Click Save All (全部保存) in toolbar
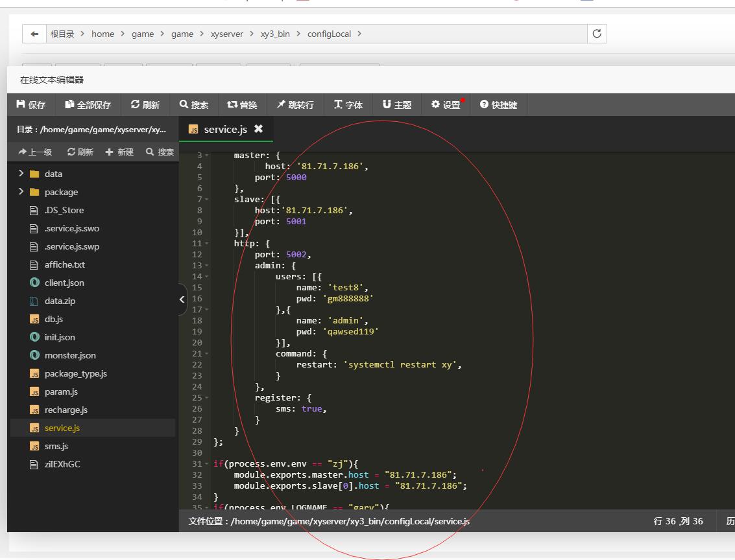The width and height of the screenshot is (735, 560). click(88, 105)
